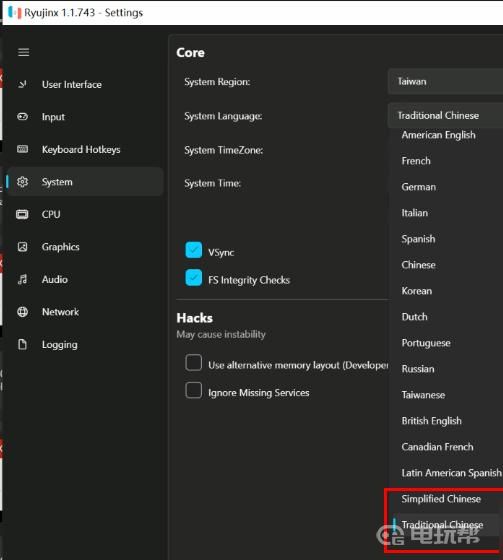Disable the VSync checkbox
Image resolution: width=503 pixels, height=560 pixels.
click(x=194, y=250)
